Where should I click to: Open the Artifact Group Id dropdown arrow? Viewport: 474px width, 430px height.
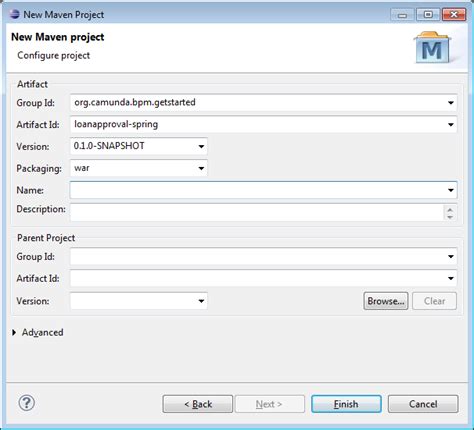coord(451,103)
